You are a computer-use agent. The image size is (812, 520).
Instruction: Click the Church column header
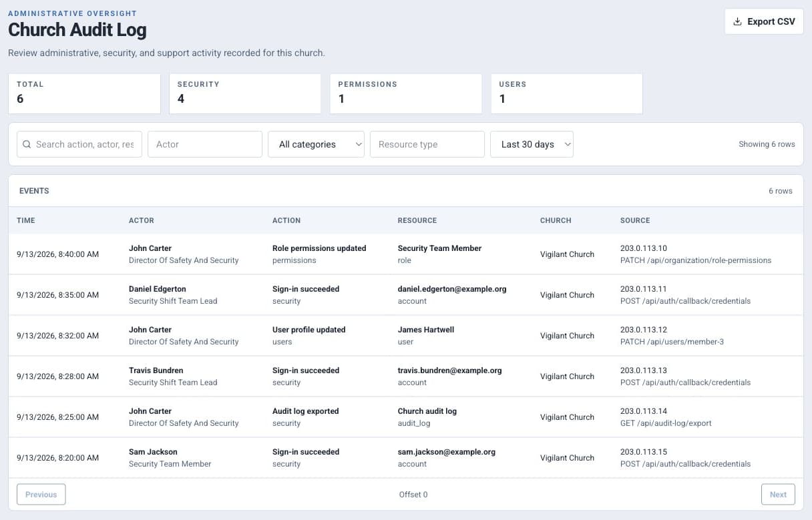point(556,220)
